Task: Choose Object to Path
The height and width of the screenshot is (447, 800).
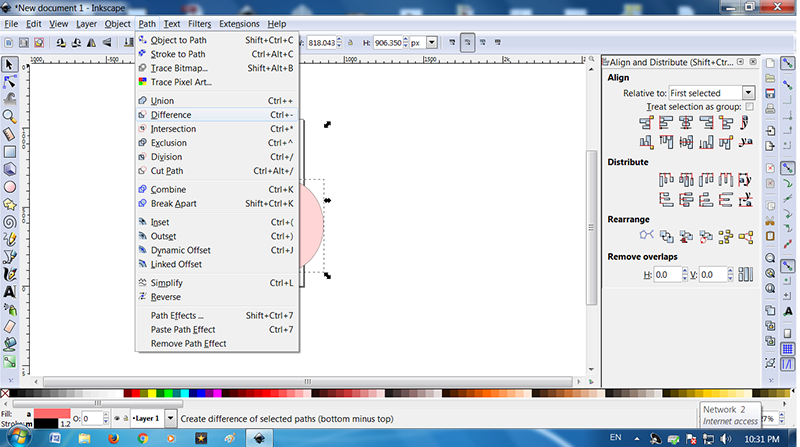Action: pyautogui.click(x=217, y=40)
